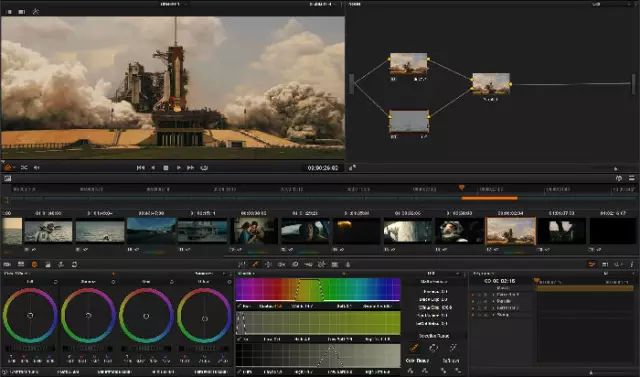640x377 pixels.
Task: Toggle the Hue qualifier checkbox
Action: 239,306
